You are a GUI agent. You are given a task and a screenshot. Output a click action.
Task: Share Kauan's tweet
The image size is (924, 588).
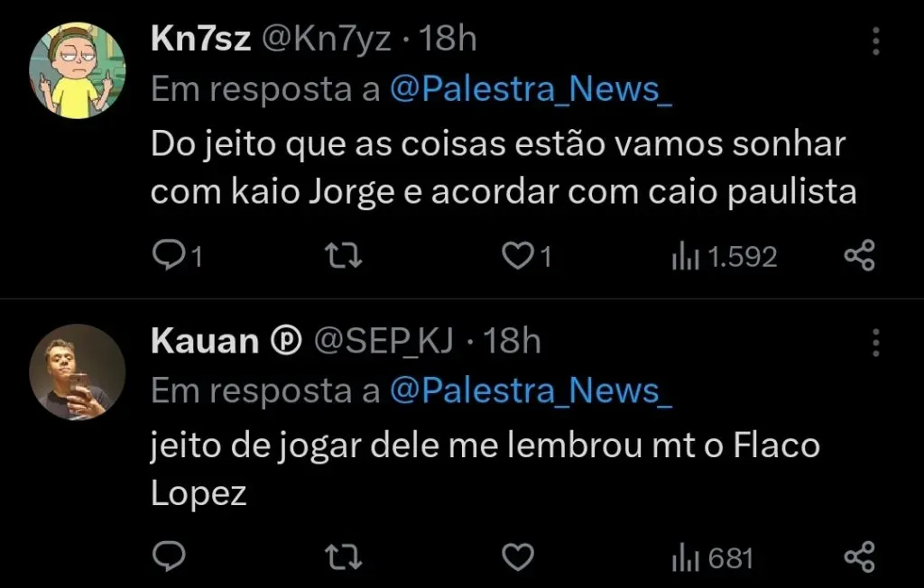[x=859, y=558]
